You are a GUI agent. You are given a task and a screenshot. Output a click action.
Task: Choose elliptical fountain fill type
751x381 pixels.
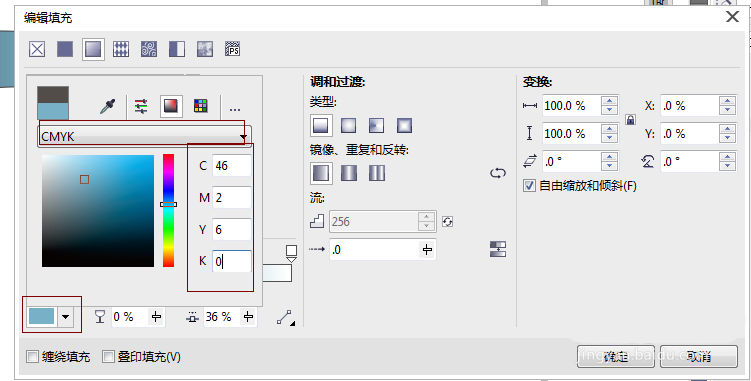tap(348, 126)
